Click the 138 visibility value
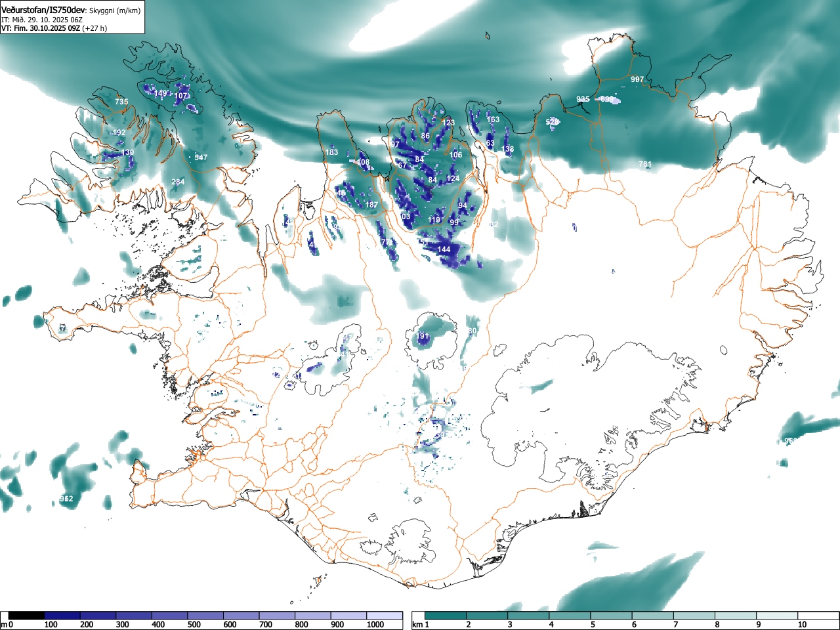The width and height of the screenshot is (840, 630). pyautogui.click(x=507, y=149)
